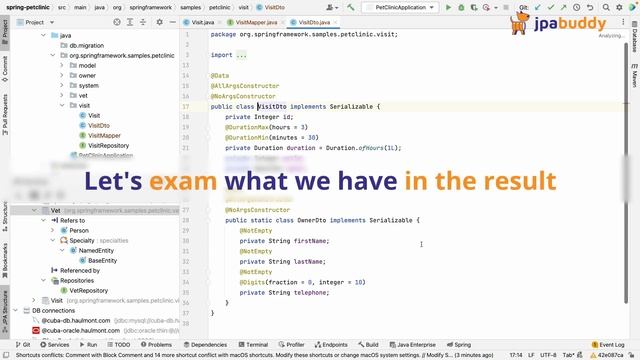Open Project panel options gear
The image size is (640, 360).
(159, 22)
